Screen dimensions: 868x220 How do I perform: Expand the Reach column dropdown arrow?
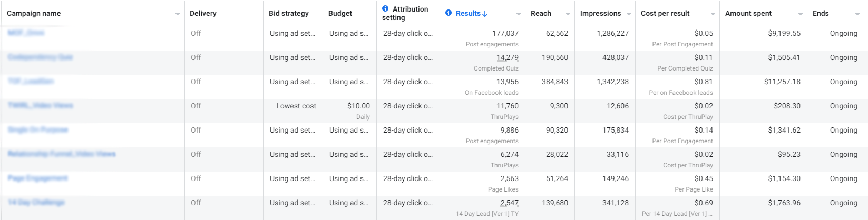(568, 14)
